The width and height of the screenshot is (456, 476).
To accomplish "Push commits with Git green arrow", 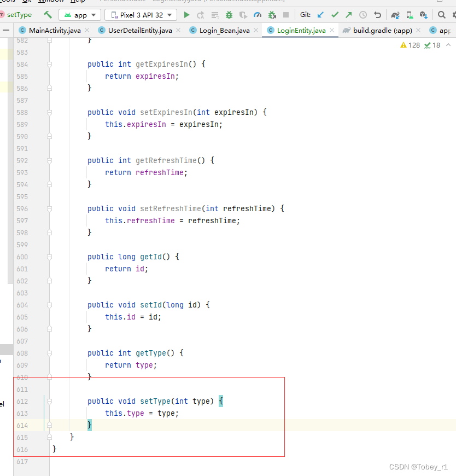I will (349, 15).
